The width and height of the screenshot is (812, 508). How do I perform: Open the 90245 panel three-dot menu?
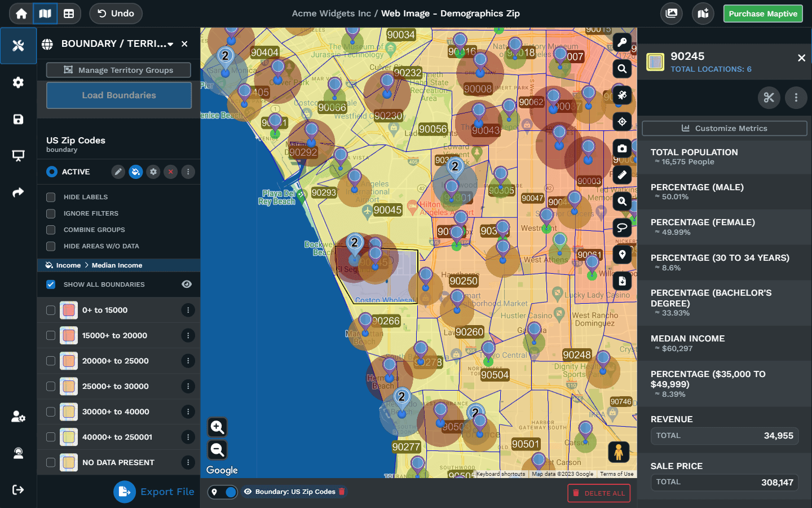point(796,98)
